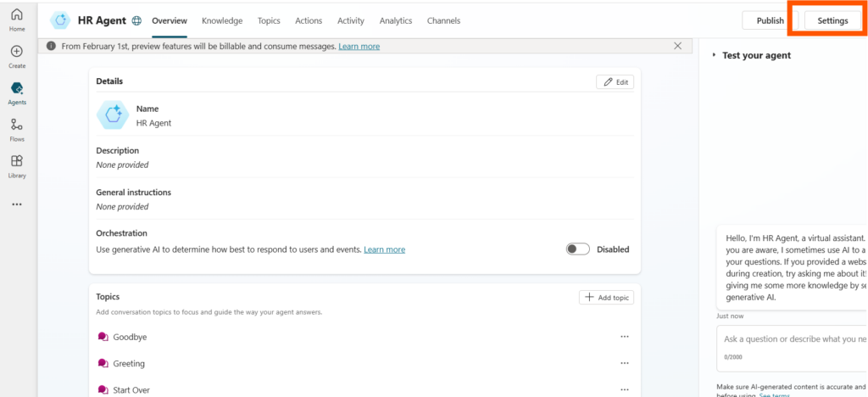The height and width of the screenshot is (397, 868).
Task: Click the HR Agent title in header
Action: click(x=103, y=20)
